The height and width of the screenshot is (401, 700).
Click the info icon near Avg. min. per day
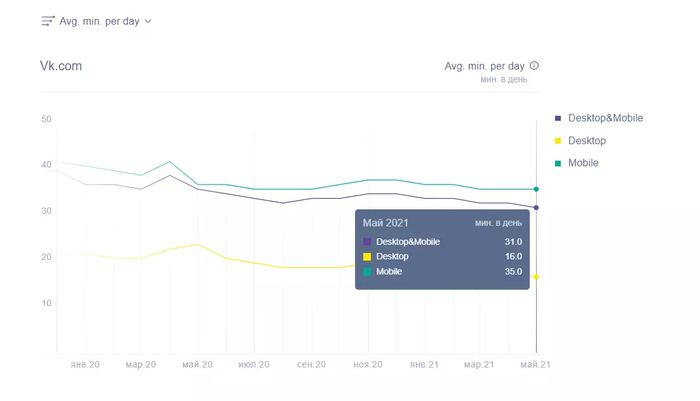534,66
